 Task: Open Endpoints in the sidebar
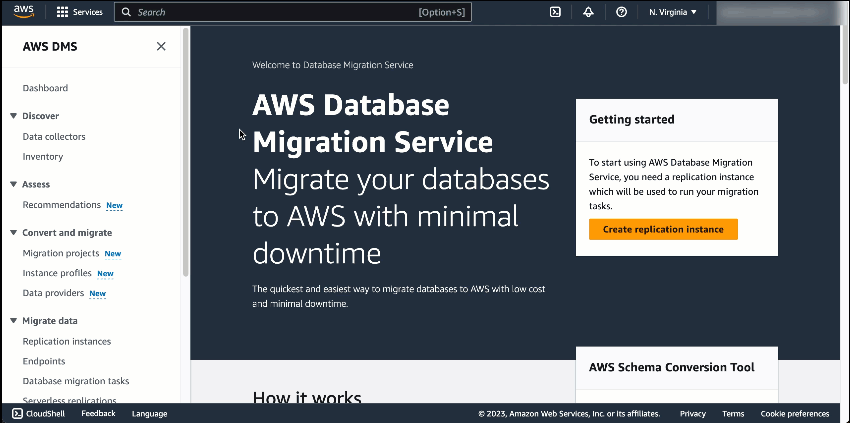44,361
